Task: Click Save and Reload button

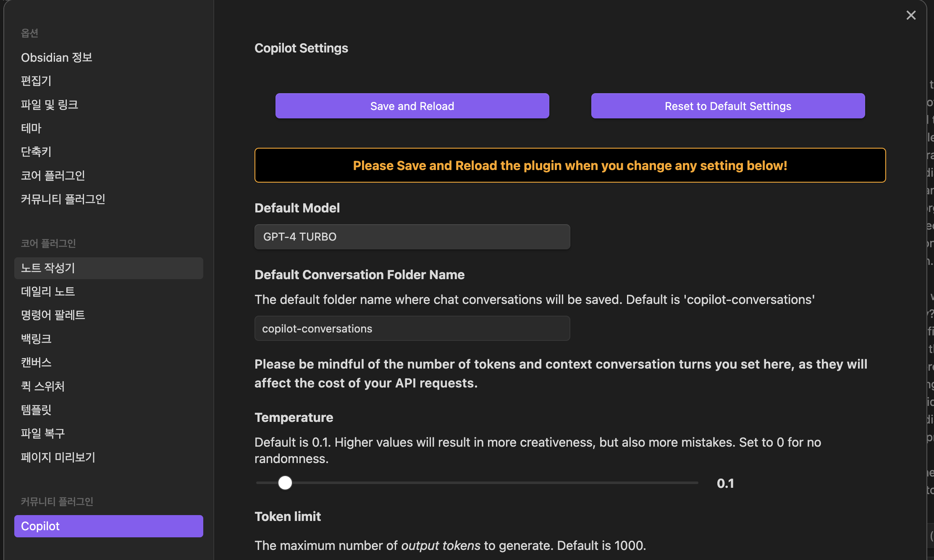Action: click(x=412, y=106)
